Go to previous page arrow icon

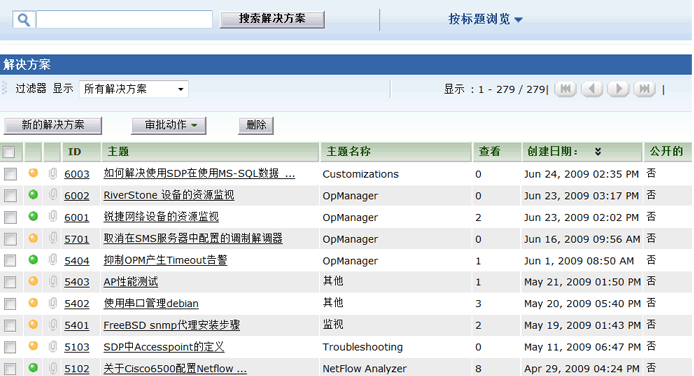tap(592, 89)
